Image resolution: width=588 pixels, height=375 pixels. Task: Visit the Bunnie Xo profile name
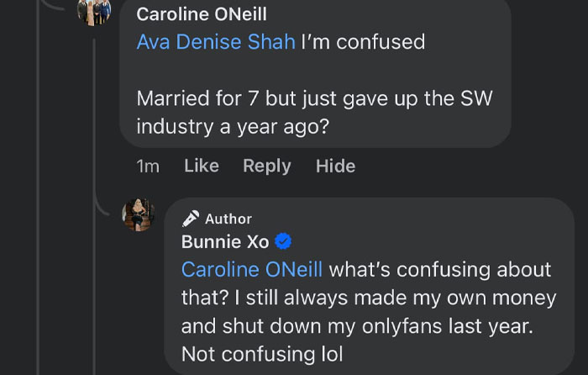coord(225,242)
